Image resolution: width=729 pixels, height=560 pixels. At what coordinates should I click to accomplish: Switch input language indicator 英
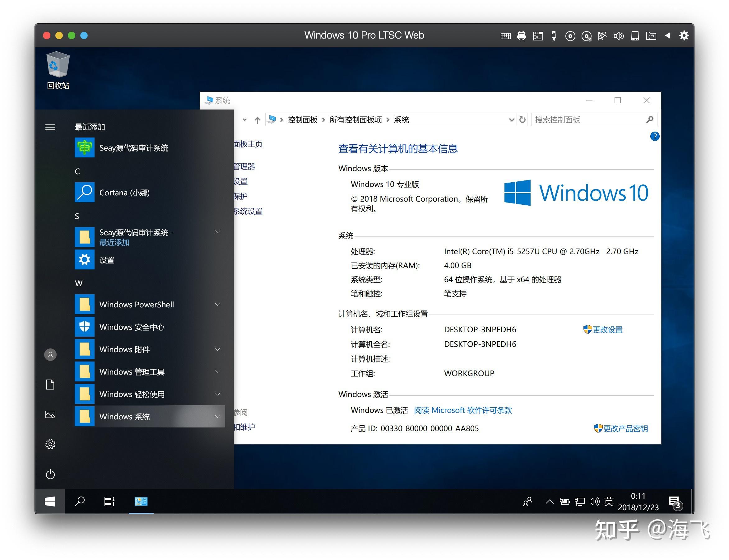tap(609, 501)
